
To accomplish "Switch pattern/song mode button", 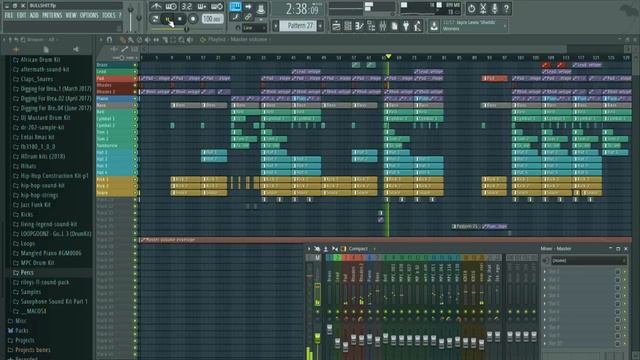I will (155, 19).
